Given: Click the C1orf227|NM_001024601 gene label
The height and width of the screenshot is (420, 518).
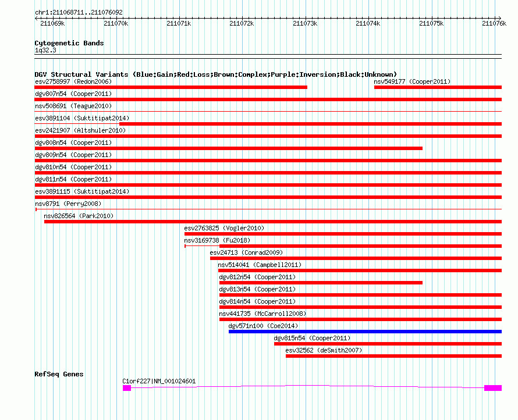Looking at the screenshot, I should (159, 381).
